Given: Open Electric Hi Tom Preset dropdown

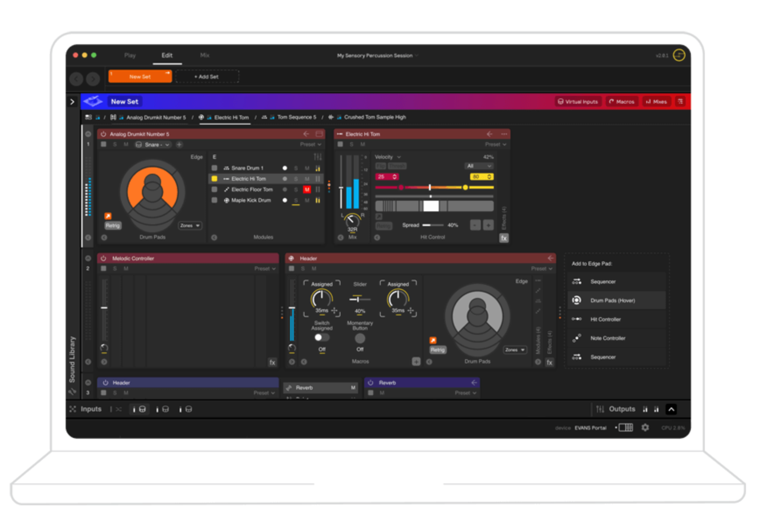Looking at the screenshot, I should (496, 144).
